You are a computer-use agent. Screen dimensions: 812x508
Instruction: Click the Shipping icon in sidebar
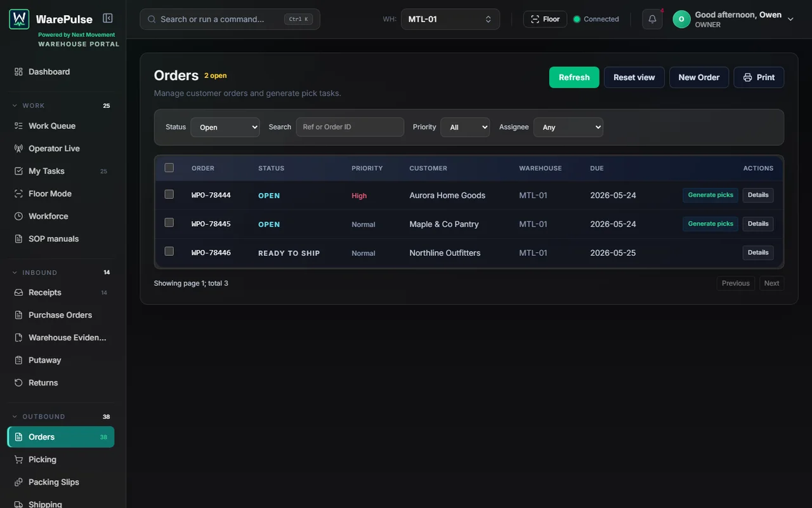pos(18,504)
